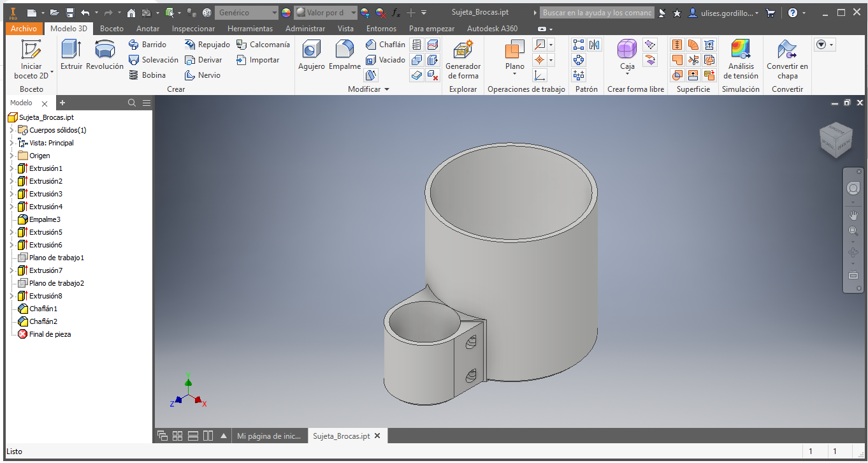Open the user account ulises.gordillo menu
This screenshot has width=868, height=463.
723,13
